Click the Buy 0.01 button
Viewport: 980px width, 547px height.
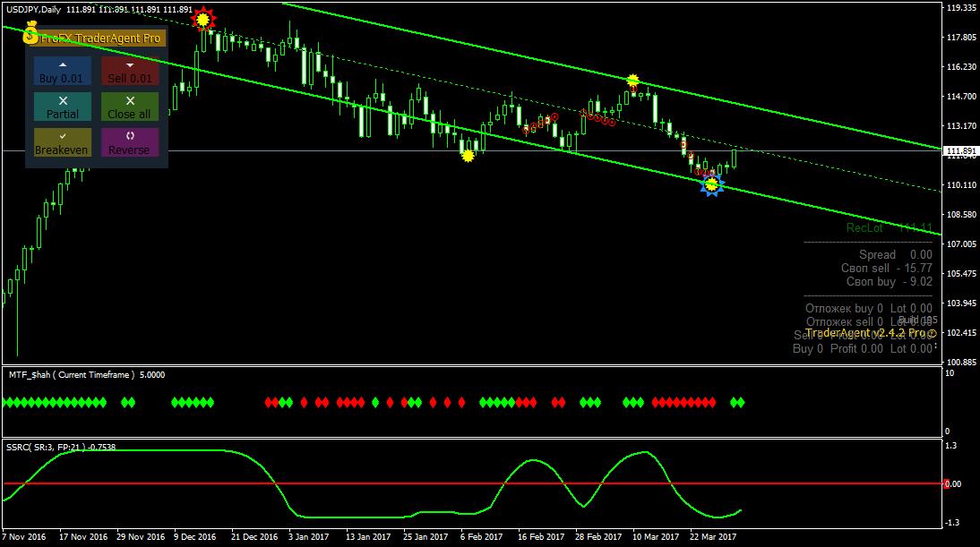click(63, 71)
